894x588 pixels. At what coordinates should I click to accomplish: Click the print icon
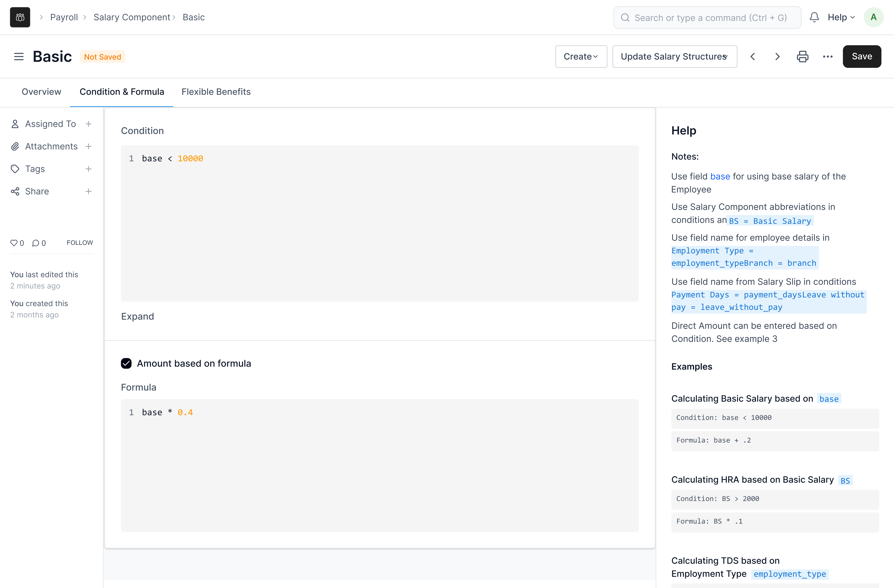pyautogui.click(x=802, y=57)
